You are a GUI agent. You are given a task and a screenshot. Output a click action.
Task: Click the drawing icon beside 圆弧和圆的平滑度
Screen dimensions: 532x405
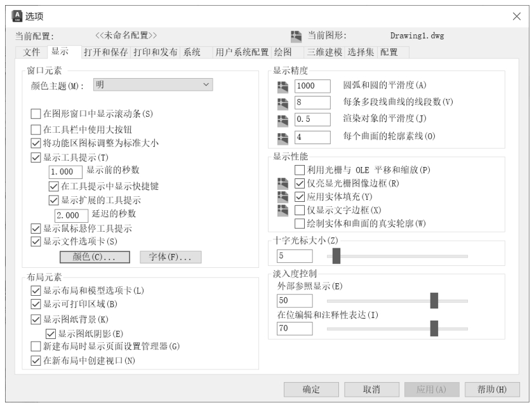[x=283, y=87]
